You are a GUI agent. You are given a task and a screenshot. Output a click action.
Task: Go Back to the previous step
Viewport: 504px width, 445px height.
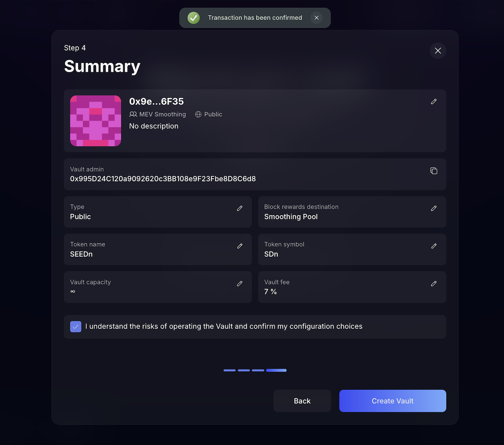(x=302, y=401)
